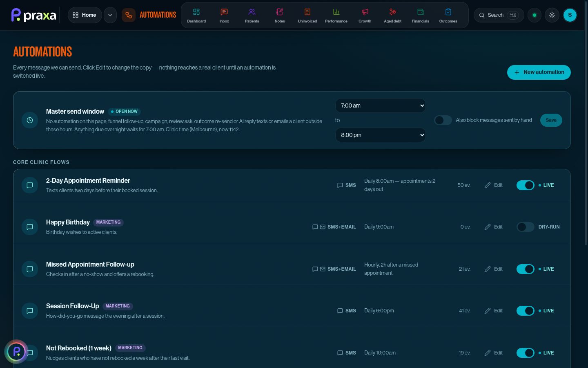Click the Home navigation button
588x368 pixels.
pos(85,15)
